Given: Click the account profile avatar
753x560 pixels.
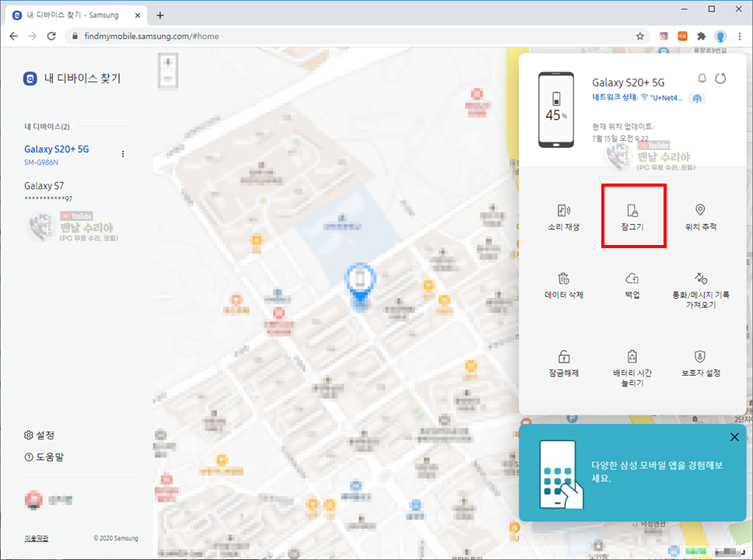Looking at the screenshot, I should tap(33, 500).
